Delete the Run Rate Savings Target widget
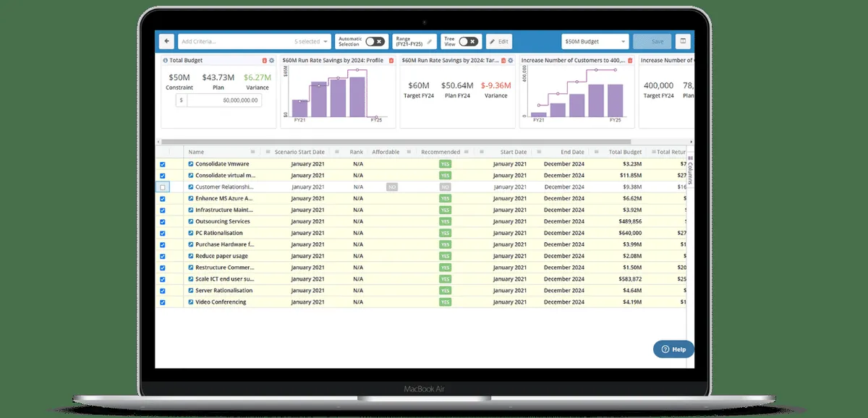 point(503,61)
